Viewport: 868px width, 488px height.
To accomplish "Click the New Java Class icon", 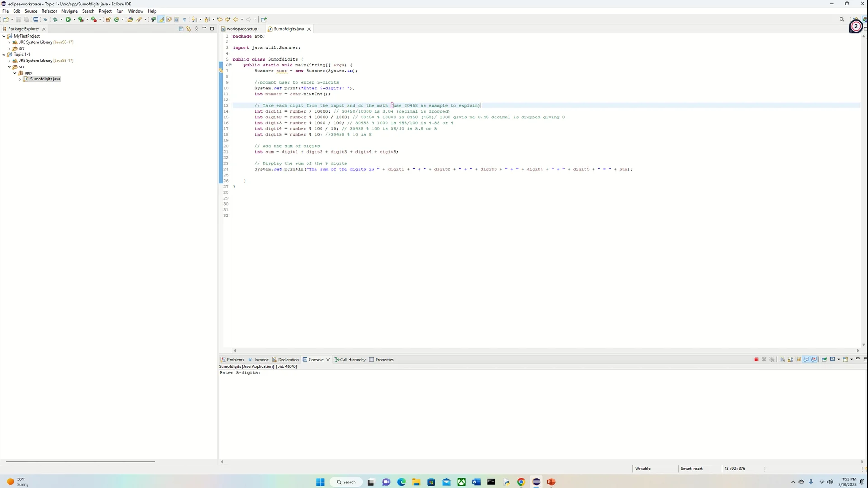I will pyautogui.click(x=117, y=19).
